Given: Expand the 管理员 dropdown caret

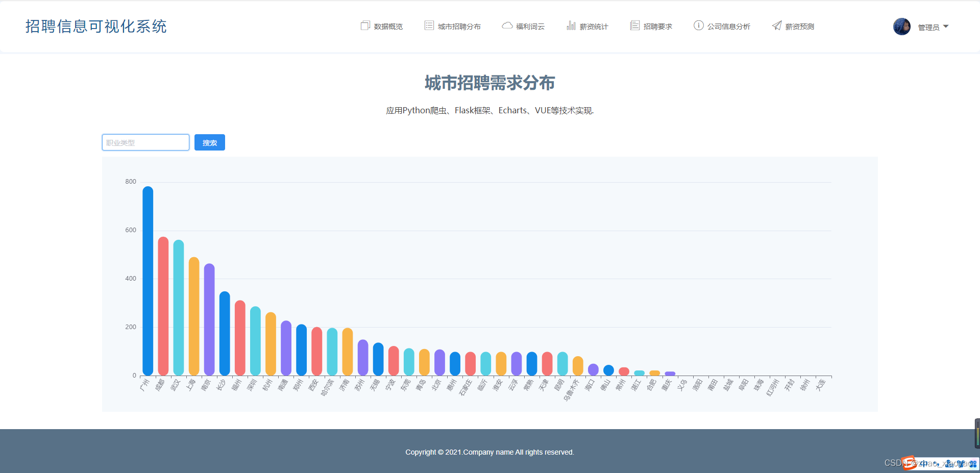Looking at the screenshot, I should coord(946,27).
